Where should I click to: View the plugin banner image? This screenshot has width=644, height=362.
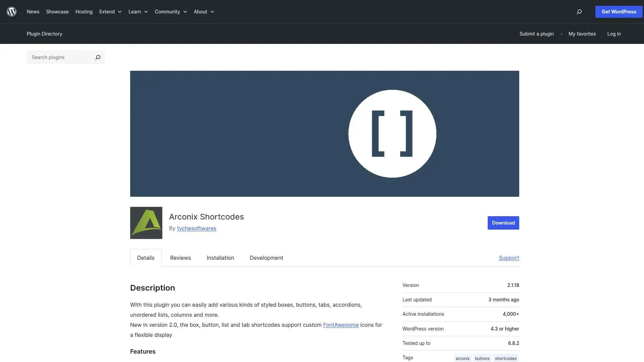pyautogui.click(x=324, y=133)
